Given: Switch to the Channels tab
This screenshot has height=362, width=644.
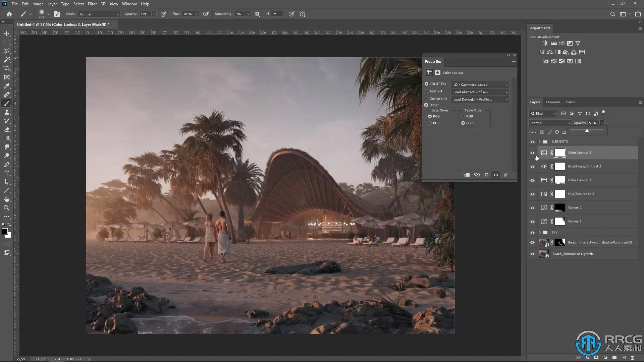Looking at the screenshot, I should 553,102.
